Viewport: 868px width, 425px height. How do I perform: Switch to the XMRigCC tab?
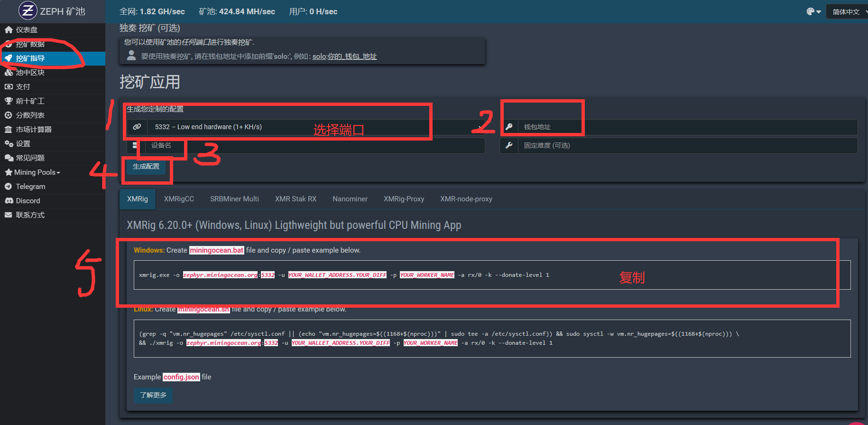(179, 199)
